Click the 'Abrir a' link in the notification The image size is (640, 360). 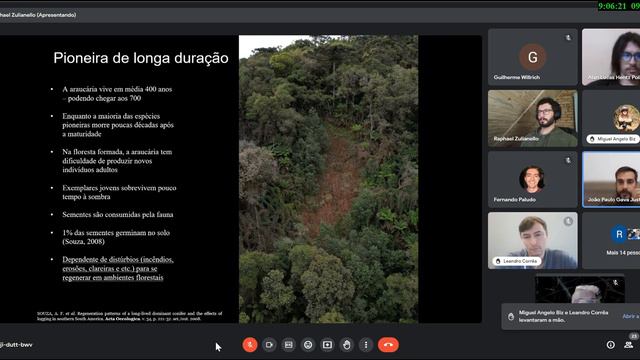(631, 316)
